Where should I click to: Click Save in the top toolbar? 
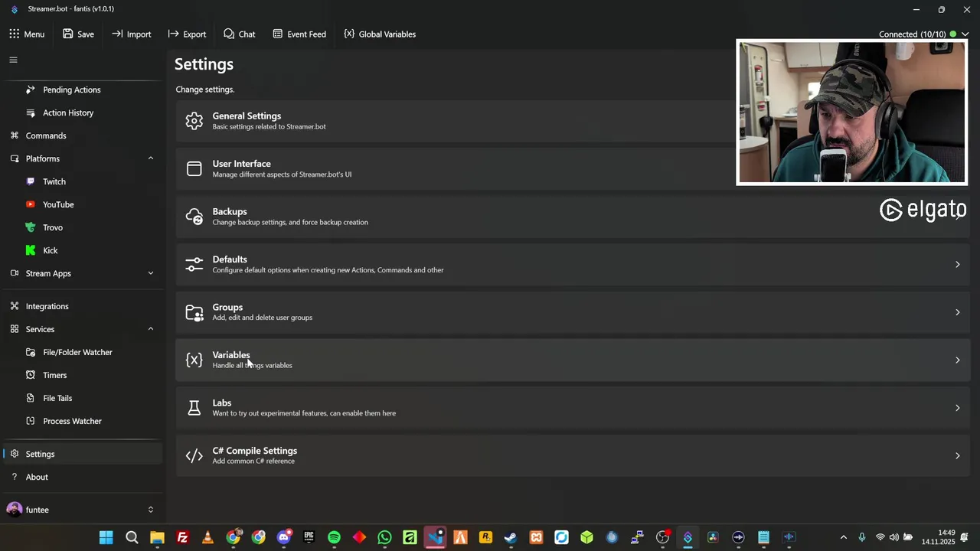point(79,34)
